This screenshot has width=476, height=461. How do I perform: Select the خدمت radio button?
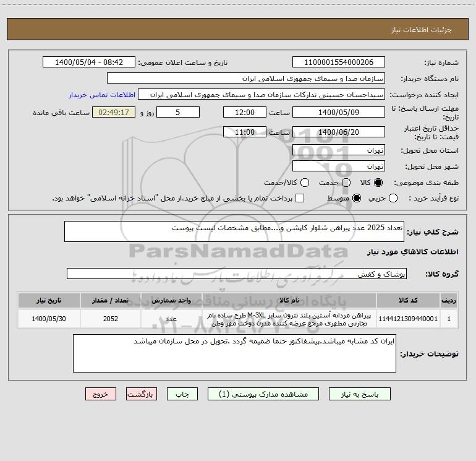pyautogui.click(x=346, y=183)
